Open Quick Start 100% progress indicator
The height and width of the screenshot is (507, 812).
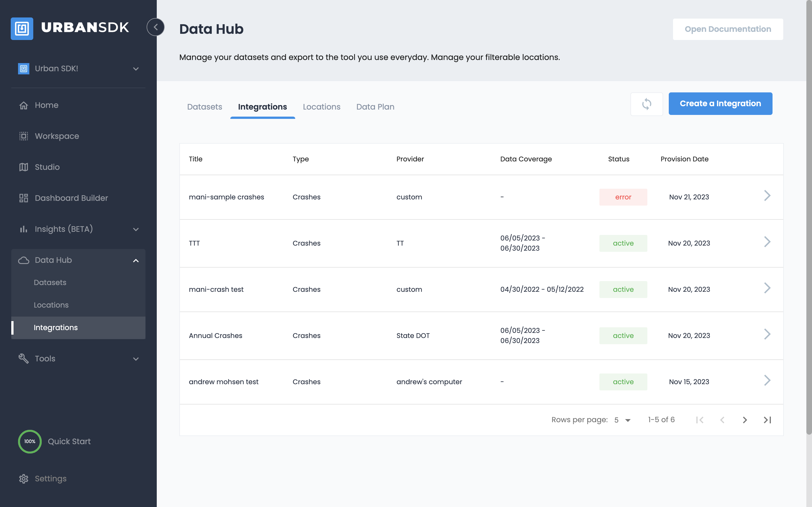click(x=30, y=441)
